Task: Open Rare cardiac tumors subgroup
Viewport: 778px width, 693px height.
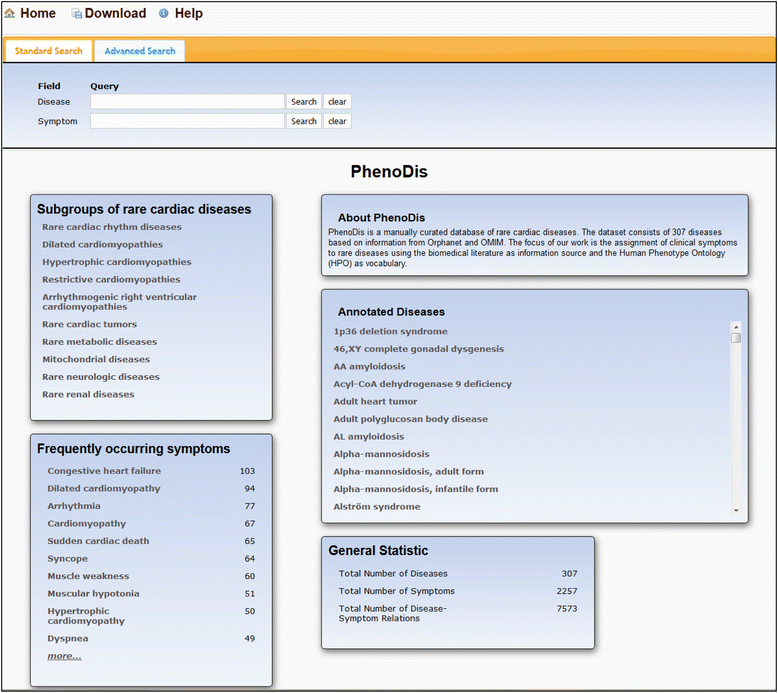Action: [89, 324]
